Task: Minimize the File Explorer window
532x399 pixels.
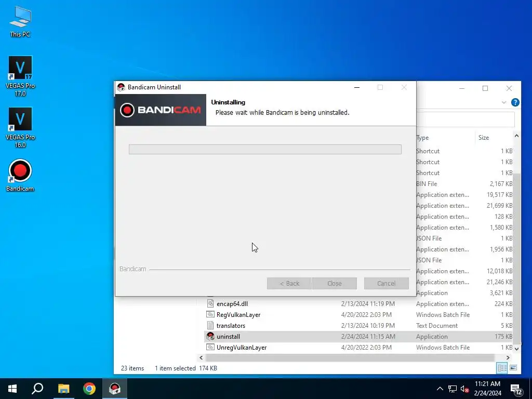Action: pos(462,88)
